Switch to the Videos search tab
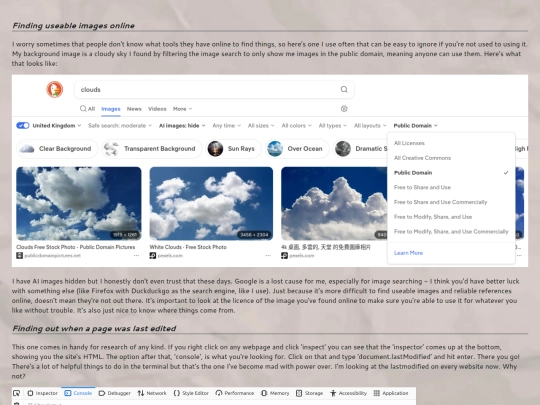The width and height of the screenshot is (540, 405). [x=157, y=109]
